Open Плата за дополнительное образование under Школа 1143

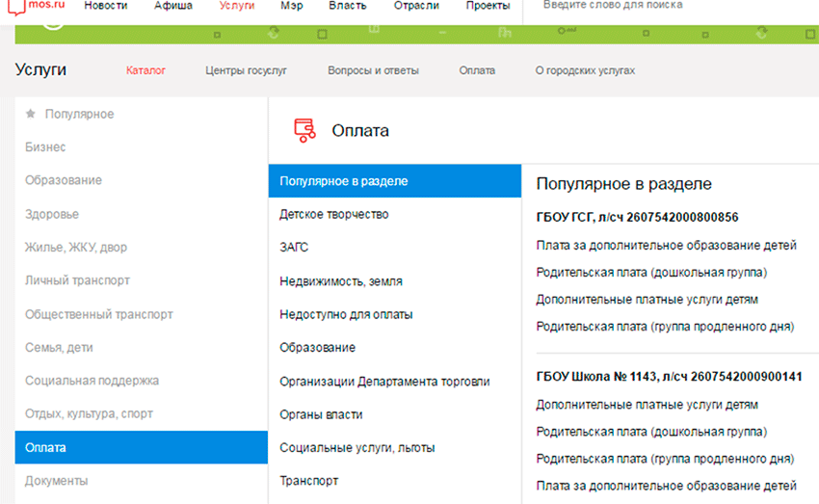[x=666, y=486]
